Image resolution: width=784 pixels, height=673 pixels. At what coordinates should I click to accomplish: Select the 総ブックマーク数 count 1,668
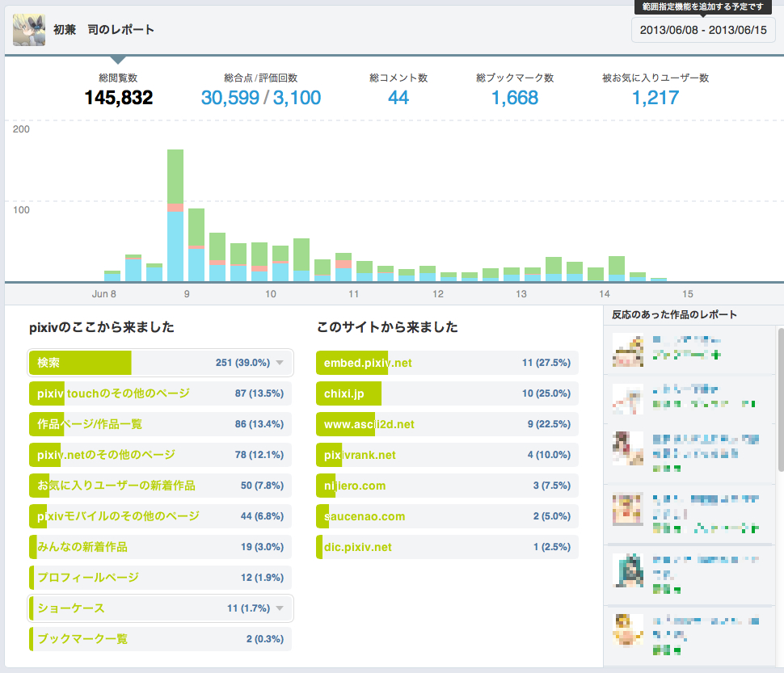[x=515, y=99]
